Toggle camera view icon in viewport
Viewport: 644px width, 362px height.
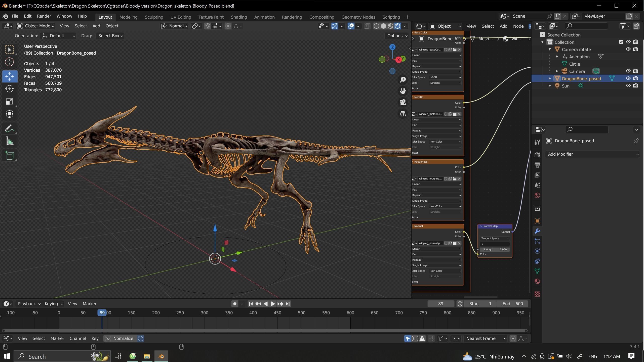point(403,102)
